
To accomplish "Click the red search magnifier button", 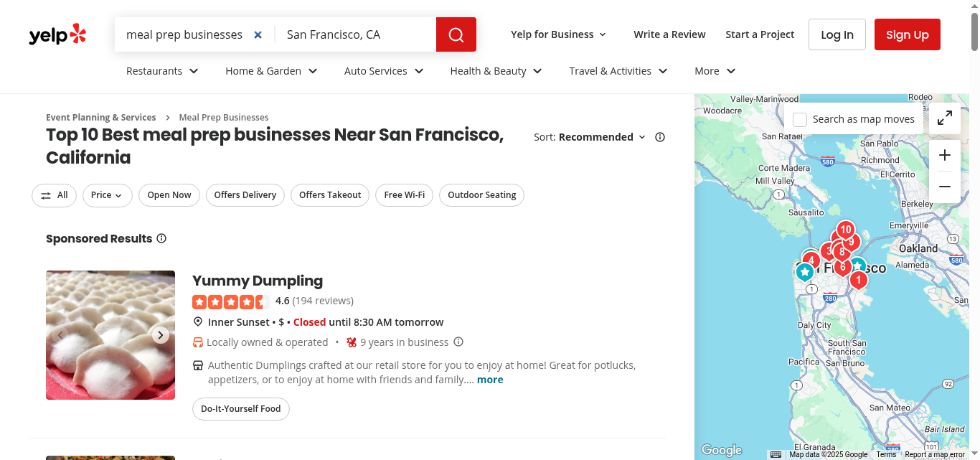I will (456, 34).
